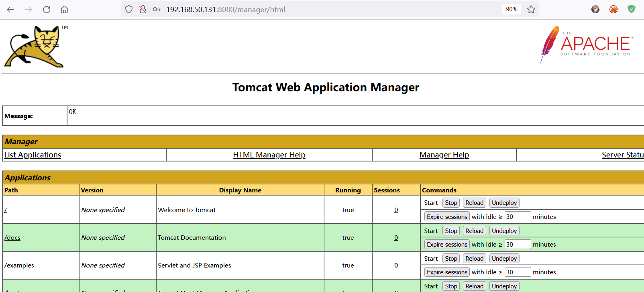Stop the Servlet and JSP Examples application
The image size is (644, 292).
tap(451, 258)
